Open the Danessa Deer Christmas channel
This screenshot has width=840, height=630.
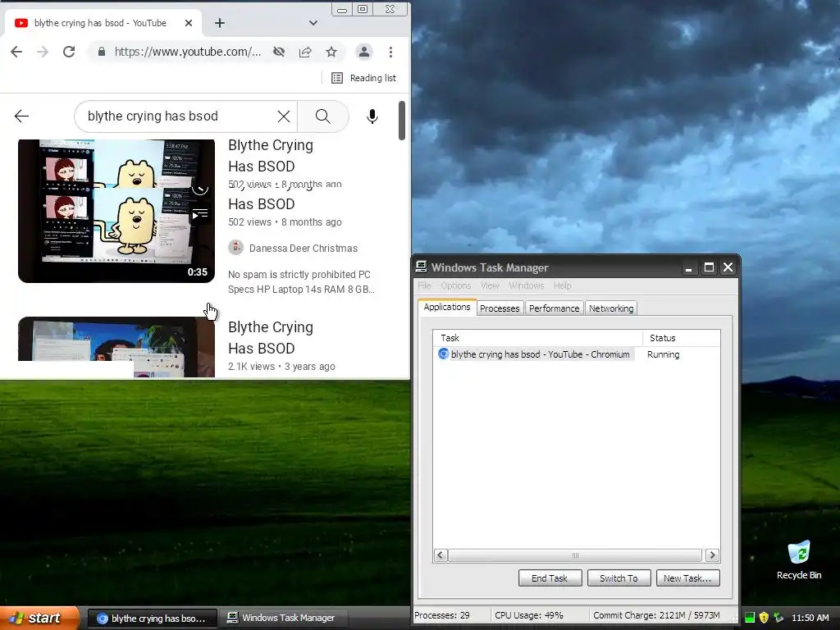tap(304, 248)
